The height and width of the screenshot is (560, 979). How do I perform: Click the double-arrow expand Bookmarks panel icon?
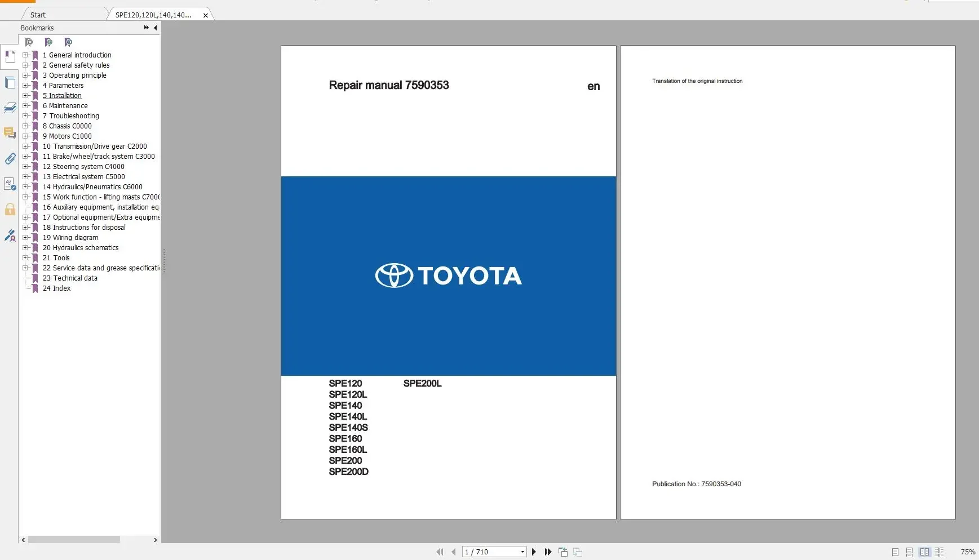[147, 28]
